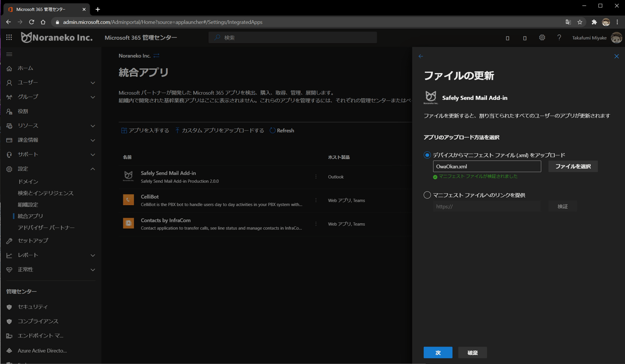Image resolution: width=625 pixels, height=364 pixels.
Task: Expand the リソース section chevron
Action: [93, 126]
